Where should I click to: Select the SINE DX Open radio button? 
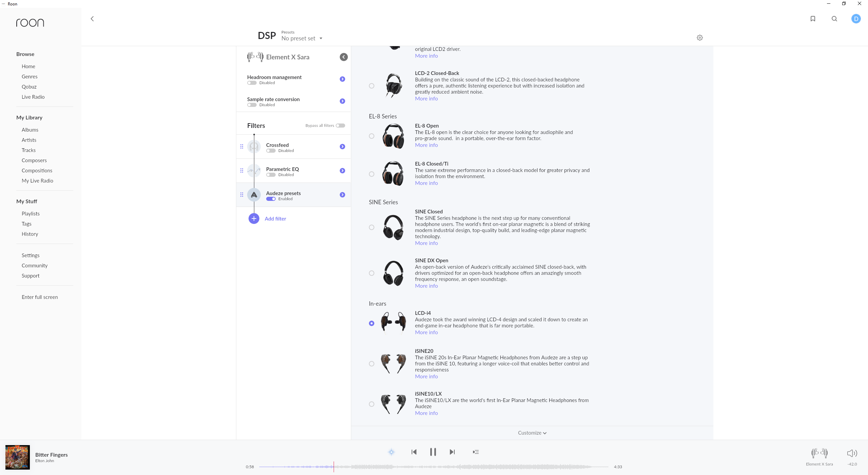click(x=372, y=273)
